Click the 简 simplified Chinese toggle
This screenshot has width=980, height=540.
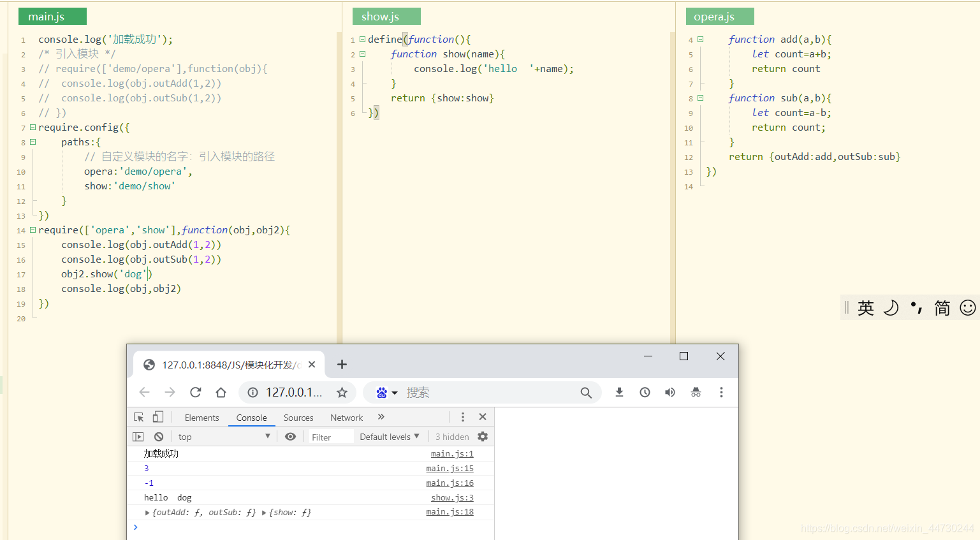click(x=942, y=308)
